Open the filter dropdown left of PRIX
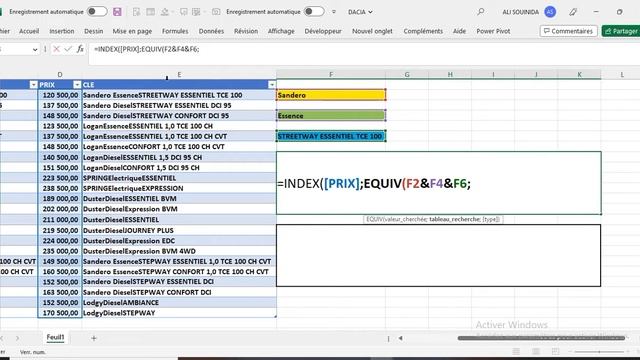The height and width of the screenshot is (360, 640). (x=33, y=84)
